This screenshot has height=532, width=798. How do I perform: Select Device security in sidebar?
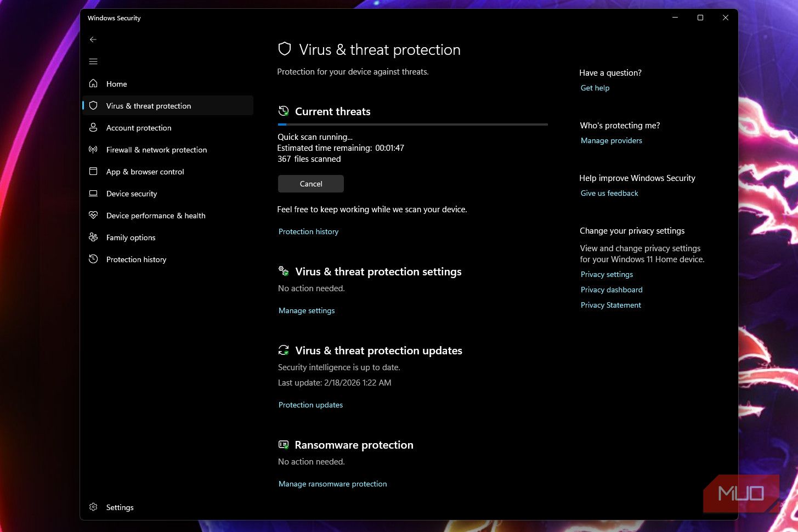[168, 193]
